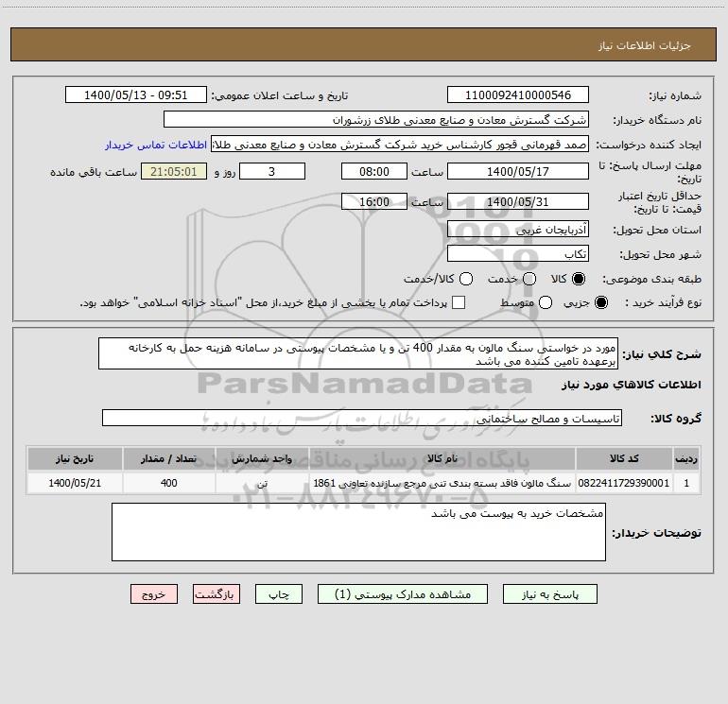
Task: Click the unit cell تن
Action: [x=262, y=483]
